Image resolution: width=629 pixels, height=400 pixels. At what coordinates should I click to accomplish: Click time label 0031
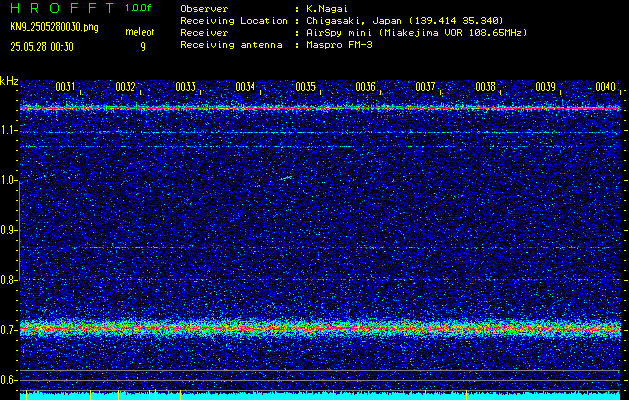pyautogui.click(x=65, y=87)
